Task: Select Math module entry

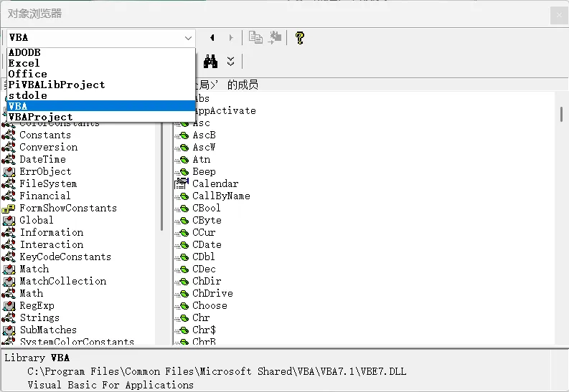Action: tap(31, 293)
